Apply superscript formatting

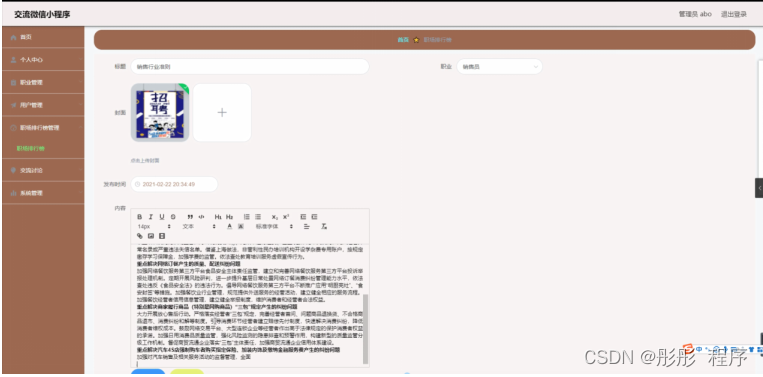[x=286, y=217]
